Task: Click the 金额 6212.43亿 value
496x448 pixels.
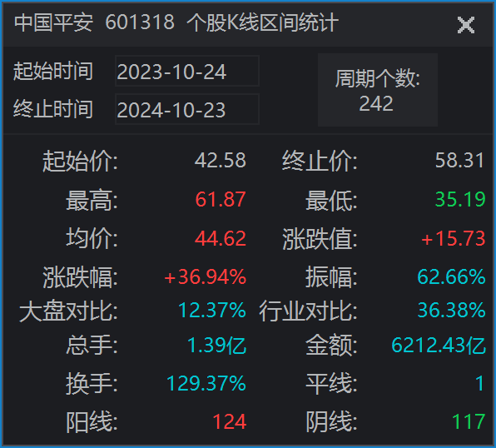Action: tap(439, 345)
